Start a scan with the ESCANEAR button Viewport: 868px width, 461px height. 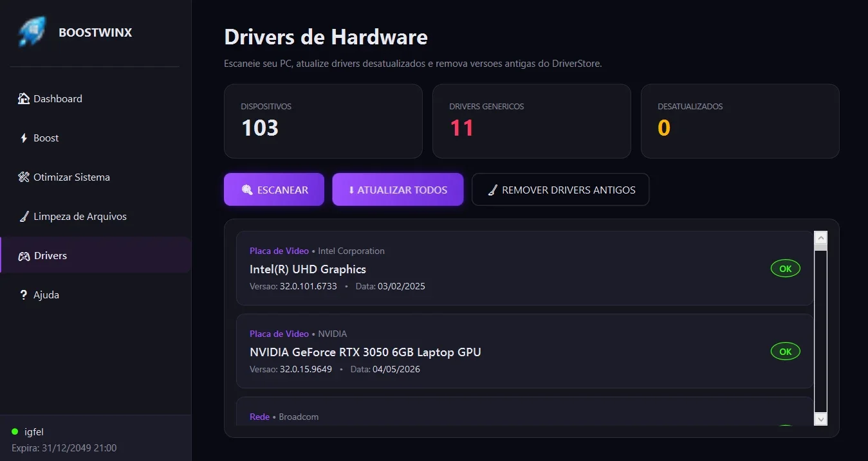(x=274, y=190)
